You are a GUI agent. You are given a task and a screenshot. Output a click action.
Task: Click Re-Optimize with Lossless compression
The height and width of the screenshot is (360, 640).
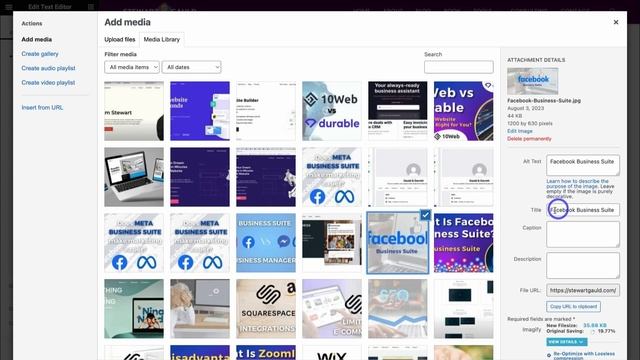point(584,356)
